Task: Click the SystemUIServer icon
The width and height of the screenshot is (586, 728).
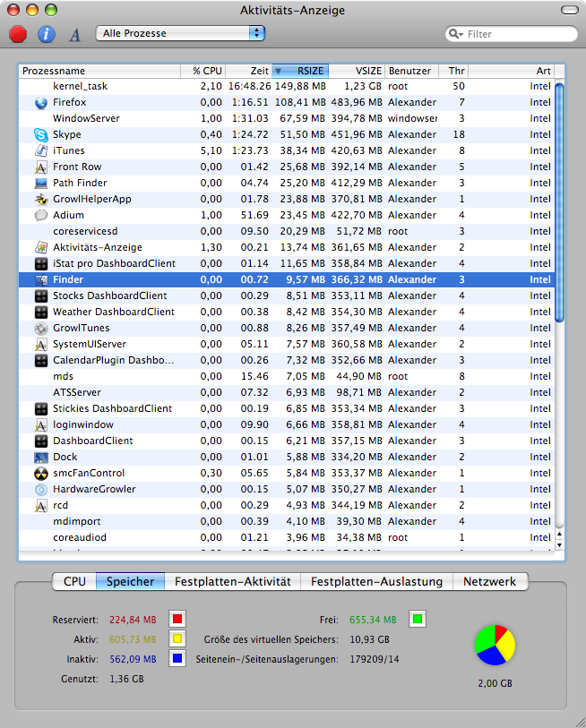Action: tap(41, 345)
